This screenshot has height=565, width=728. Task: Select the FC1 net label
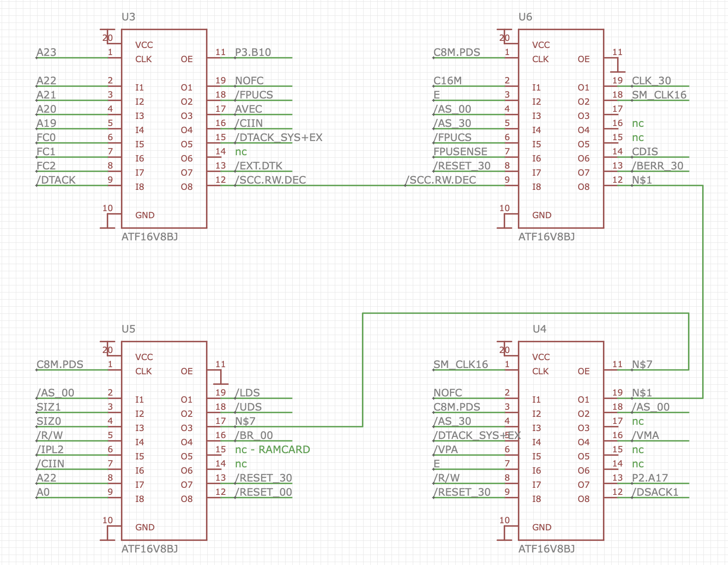(x=46, y=151)
